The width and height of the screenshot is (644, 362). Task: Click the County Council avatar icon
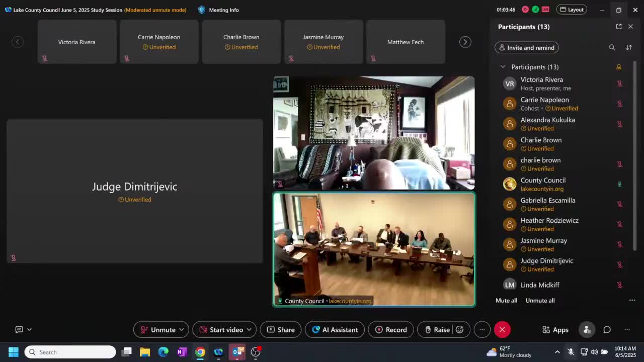coord(510,184)
